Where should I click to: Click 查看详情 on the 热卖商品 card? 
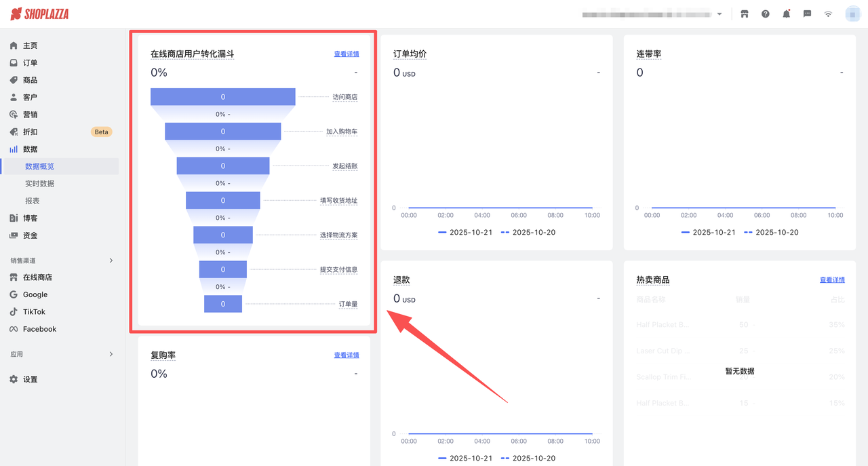(x=832, y=279)
